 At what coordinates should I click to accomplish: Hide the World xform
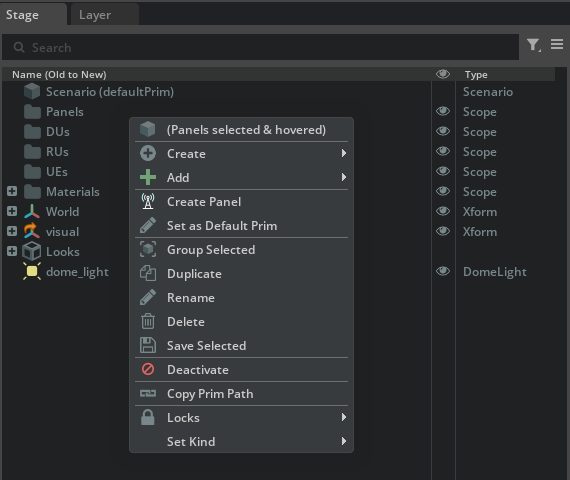coord(443,211)
